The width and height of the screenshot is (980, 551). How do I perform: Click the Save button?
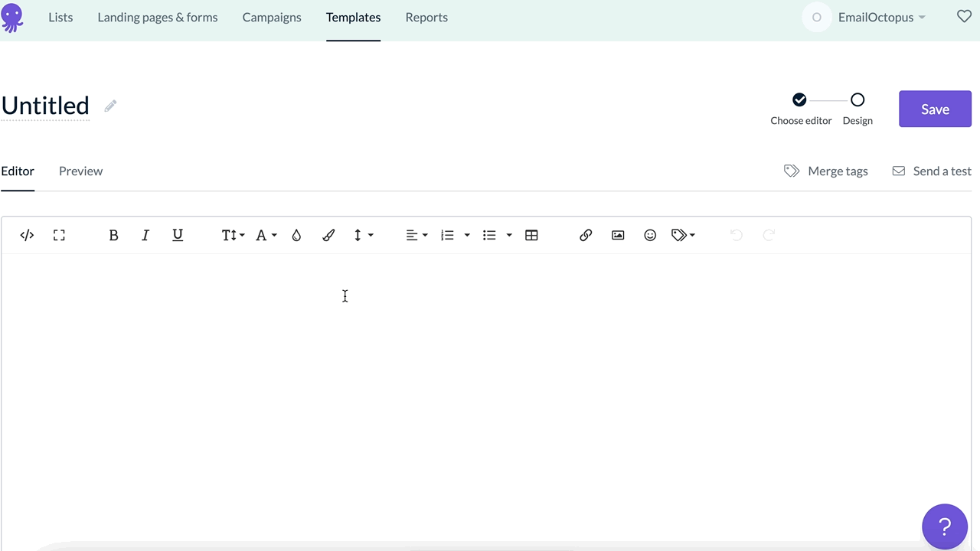(935, 109)
